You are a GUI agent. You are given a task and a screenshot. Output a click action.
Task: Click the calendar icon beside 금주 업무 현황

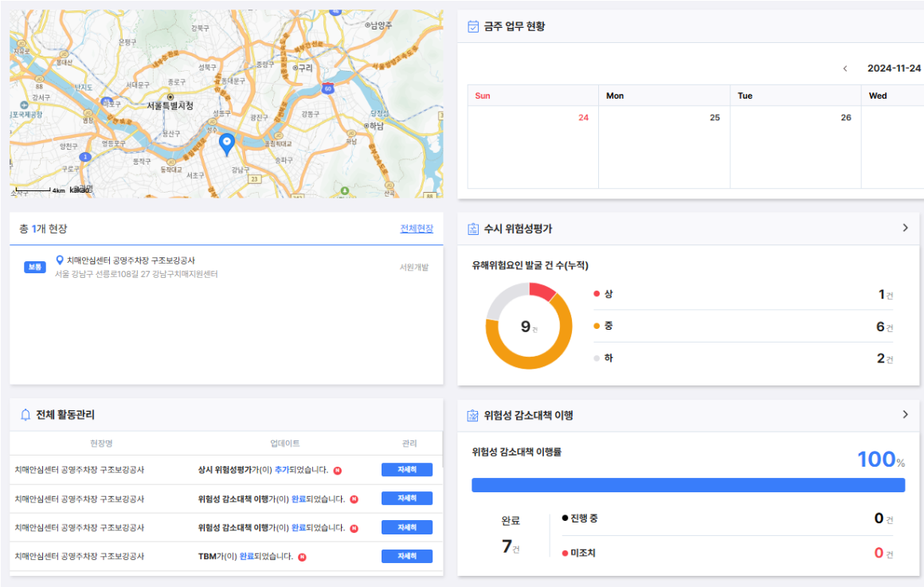click(x=473, y=26)
